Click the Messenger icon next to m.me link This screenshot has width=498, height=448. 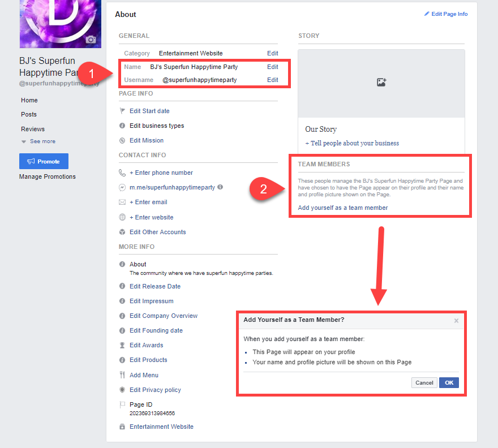pyautogui.click(x=121, y=187)
